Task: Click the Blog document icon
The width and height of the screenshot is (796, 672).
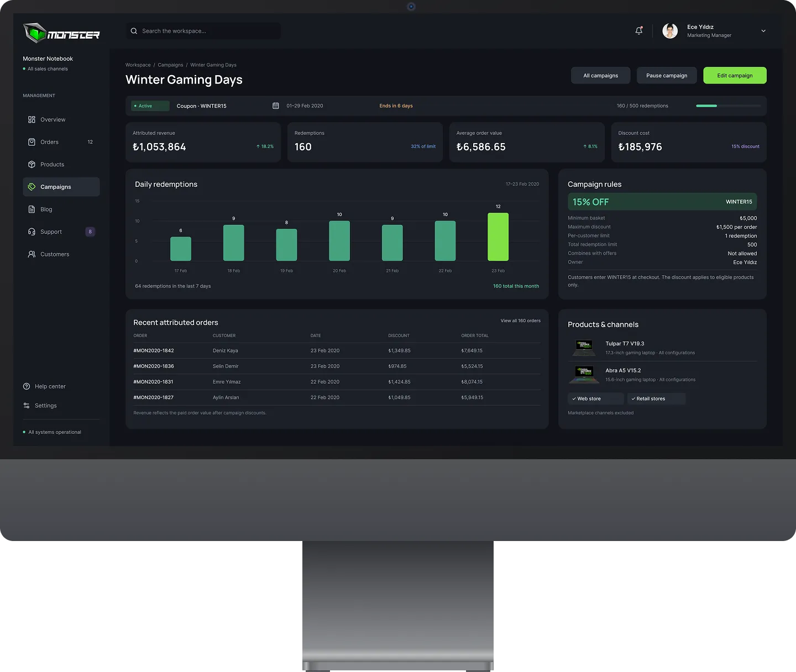Action: 32,209
